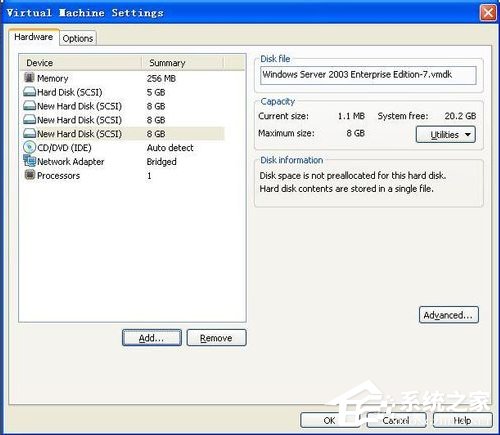Select the Network Adapter icon

click(29, 161)
